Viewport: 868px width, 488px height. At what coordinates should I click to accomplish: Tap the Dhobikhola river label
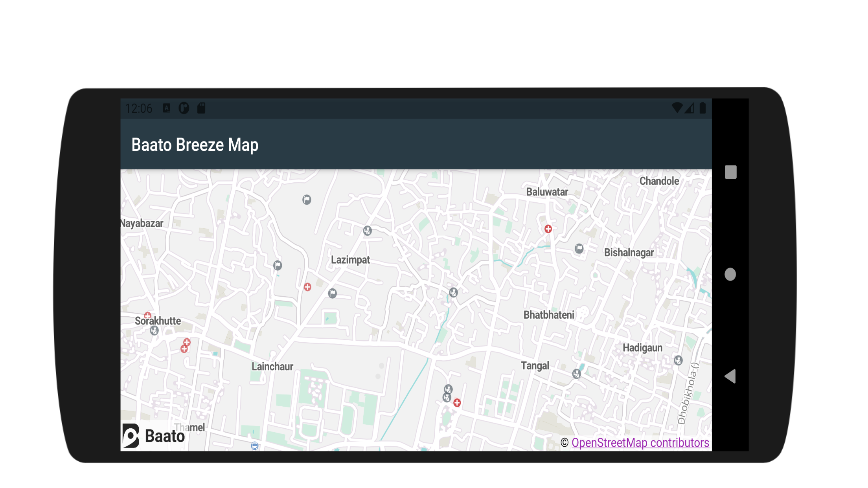click(688, 393)
